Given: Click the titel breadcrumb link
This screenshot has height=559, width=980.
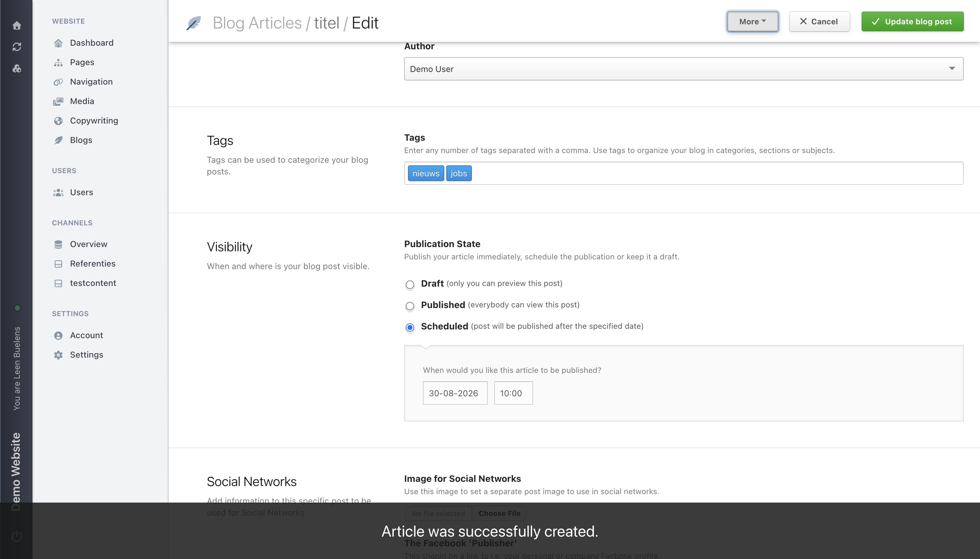Looking at the screenshot, I should (327, 23).
